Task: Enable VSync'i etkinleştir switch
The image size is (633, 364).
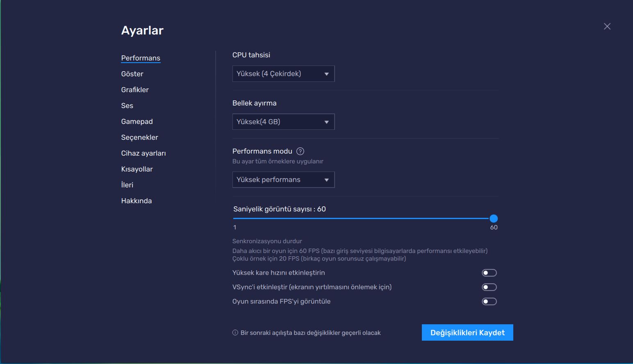Action: 489,287
